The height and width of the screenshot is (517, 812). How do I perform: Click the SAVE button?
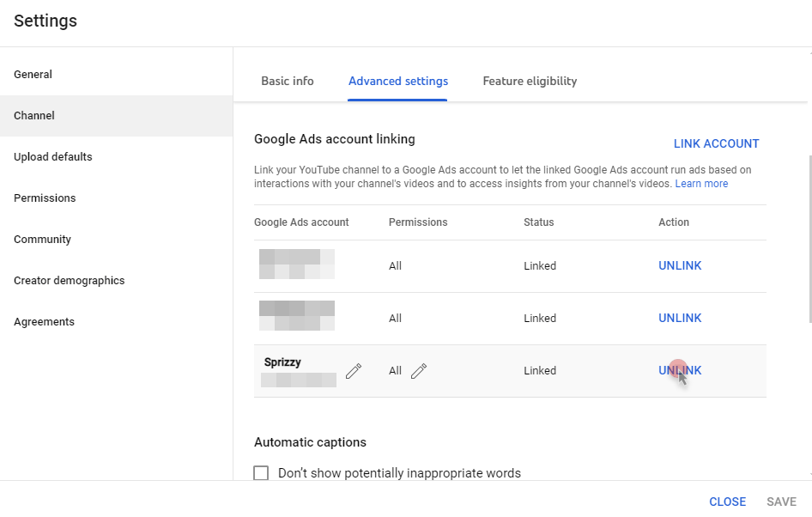[781, 502]
